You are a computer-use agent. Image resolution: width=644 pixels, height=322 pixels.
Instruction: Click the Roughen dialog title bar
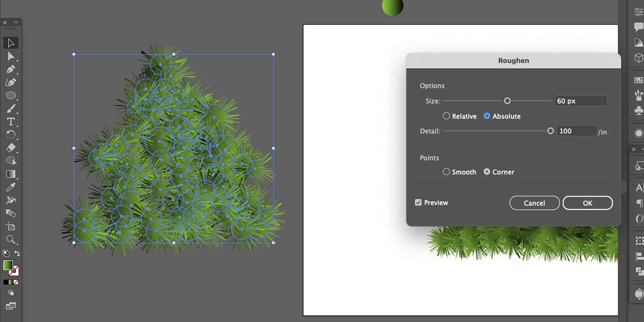coord(513,61)
